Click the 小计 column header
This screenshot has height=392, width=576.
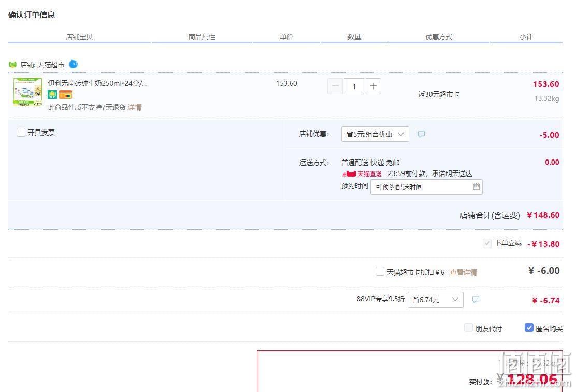click(x=526, y=37)
